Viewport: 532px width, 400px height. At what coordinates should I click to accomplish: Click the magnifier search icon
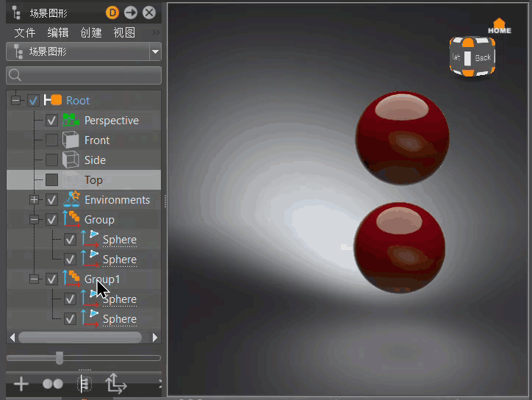[15, 75]
